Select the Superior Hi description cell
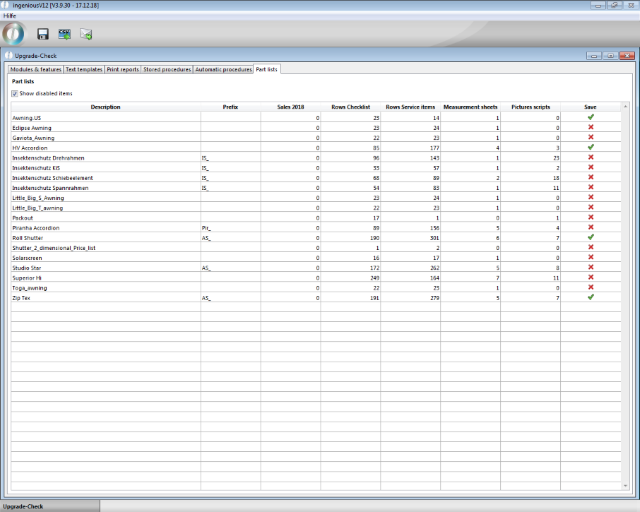The width and height of the screenshot is (640, 512). 106,278
